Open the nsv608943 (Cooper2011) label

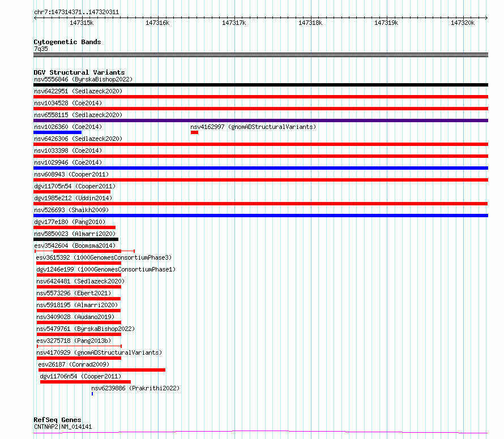tap(71, 174)
